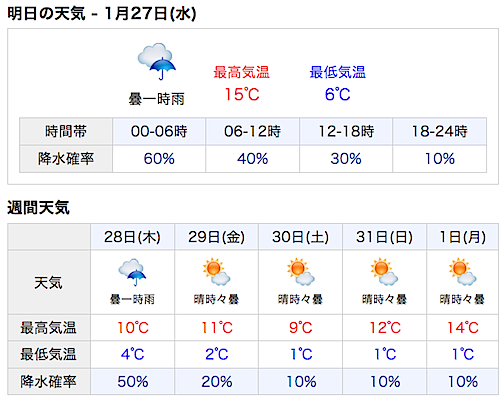
Task: Click the 29日 sunny cloud weather icon
Action: pyautogui.click(x=216, y=271)
